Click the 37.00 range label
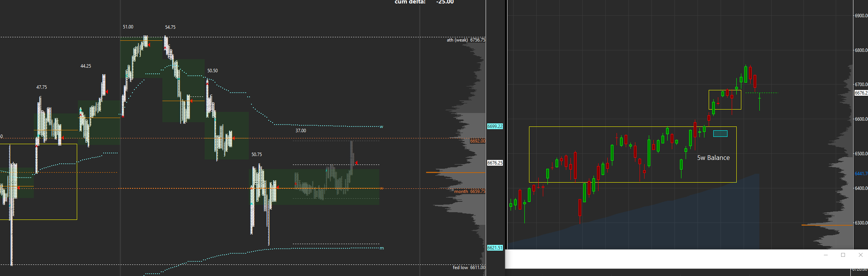Image resolution: width=868 pixels, height=276 pixels. pyautogui.click(x=301, y=131)
